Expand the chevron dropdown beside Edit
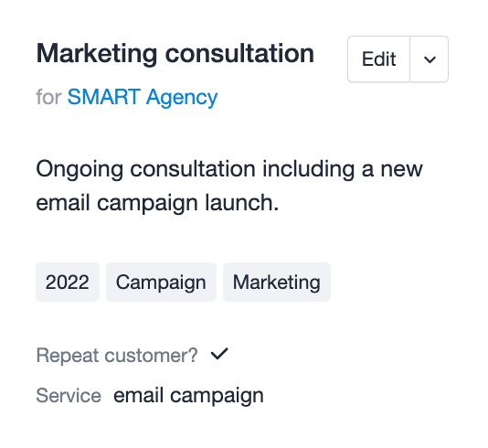This screenshot has width=488, height=448. pos(430,59)
